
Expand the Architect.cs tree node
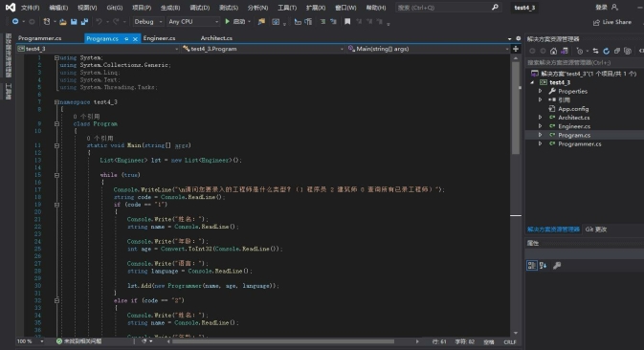coord(541,118)
